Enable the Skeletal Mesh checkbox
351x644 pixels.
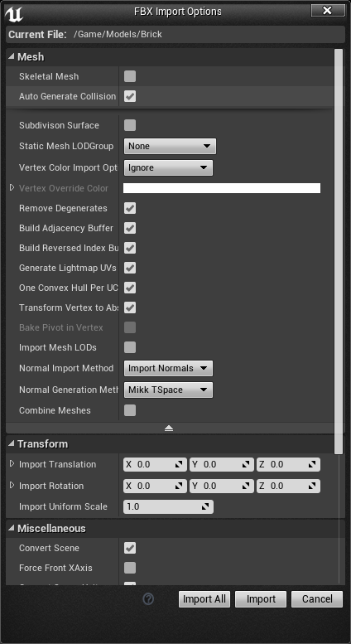click(130, 76)
